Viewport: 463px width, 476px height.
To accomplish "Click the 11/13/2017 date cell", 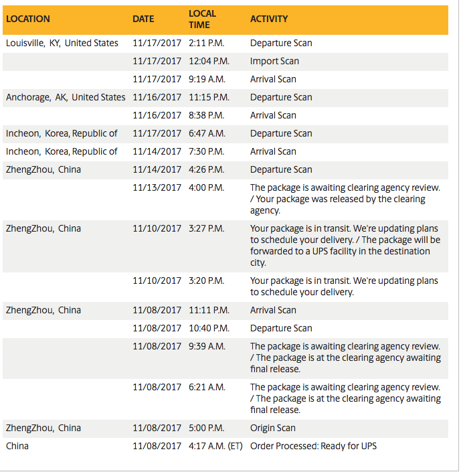I will (157, 187).
